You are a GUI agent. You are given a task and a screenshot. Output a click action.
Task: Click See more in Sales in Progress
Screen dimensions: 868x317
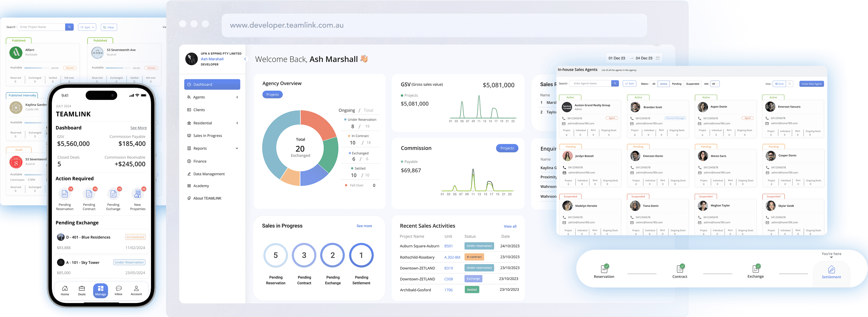click(364, 226)
